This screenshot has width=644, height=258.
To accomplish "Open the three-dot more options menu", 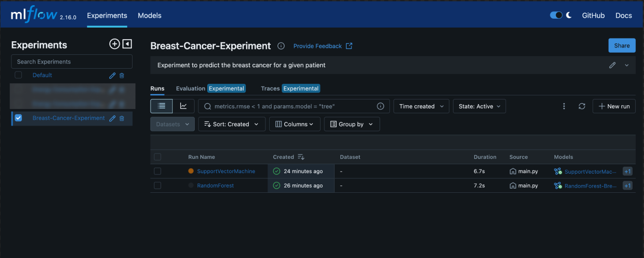I will pos(564,106).
